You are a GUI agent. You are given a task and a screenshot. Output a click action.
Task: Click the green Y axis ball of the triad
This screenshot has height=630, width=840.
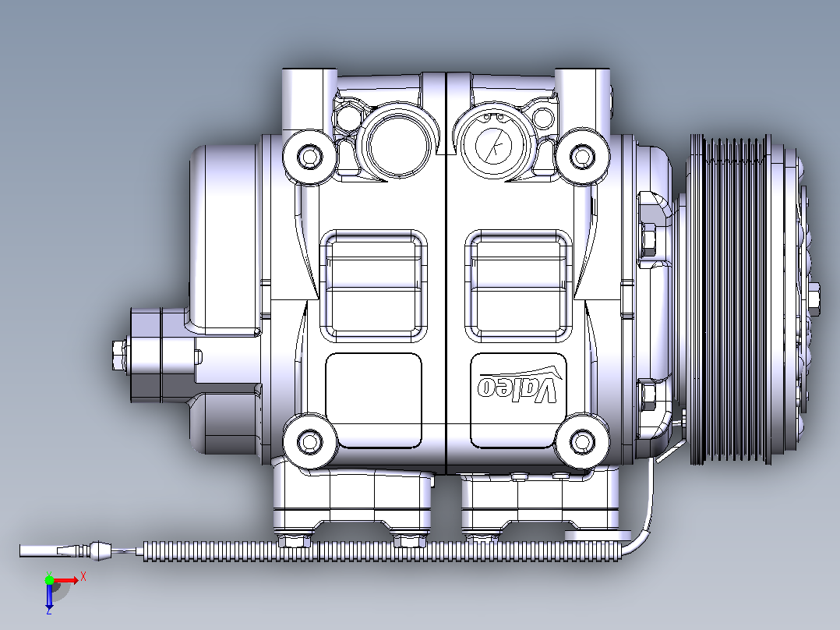[49, 579]
